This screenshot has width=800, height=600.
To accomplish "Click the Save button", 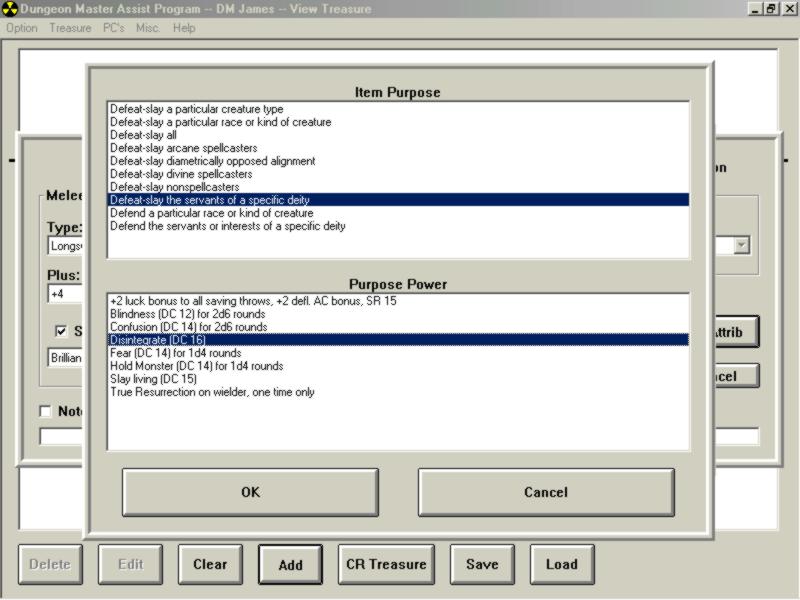I will pos(482,564).
